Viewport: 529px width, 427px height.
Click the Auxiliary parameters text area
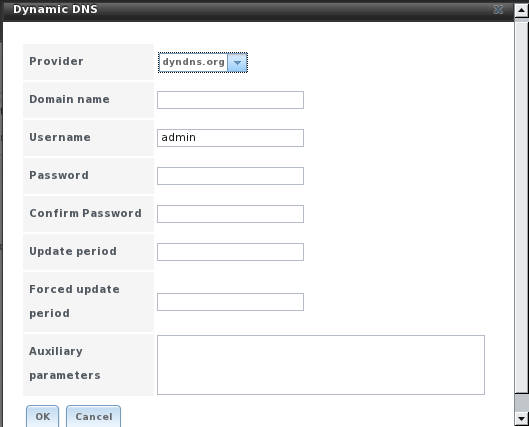321,365
